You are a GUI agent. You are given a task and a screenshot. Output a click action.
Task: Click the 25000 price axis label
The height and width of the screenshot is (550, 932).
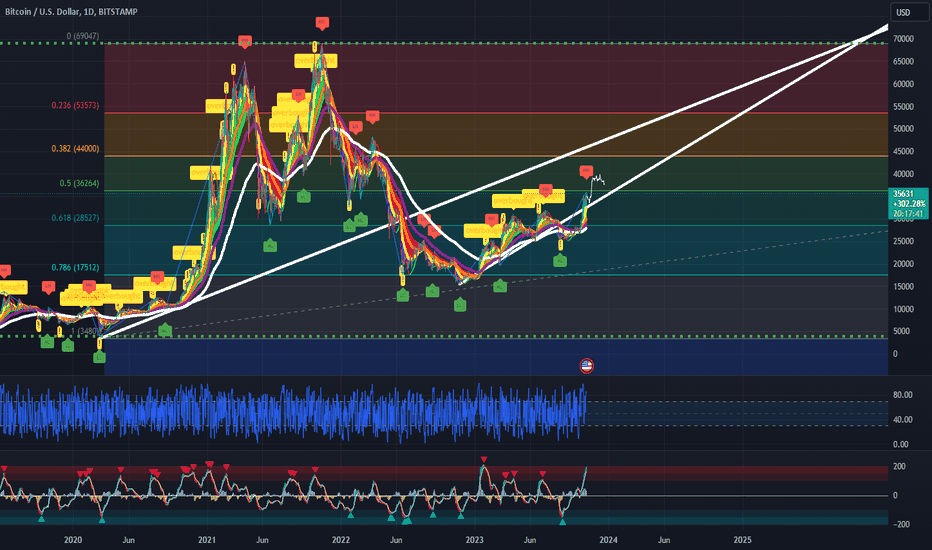(903, 241)
